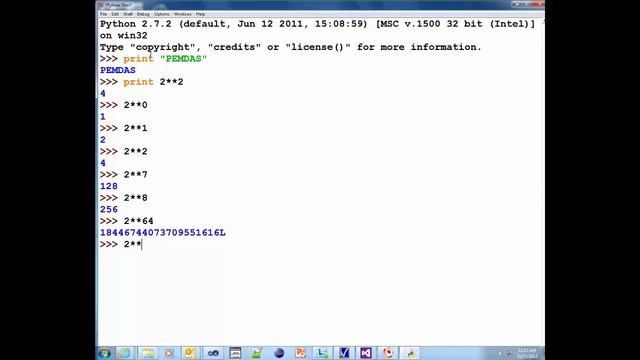Open the Options menu
Image resolution: width=640 pixels, height=360 pixels.
(162, 14)
